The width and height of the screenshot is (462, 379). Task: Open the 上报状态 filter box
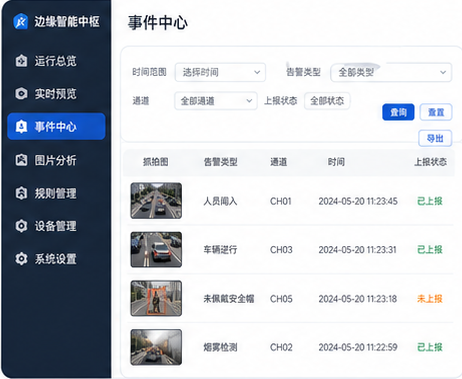click(x=327, y=101)
